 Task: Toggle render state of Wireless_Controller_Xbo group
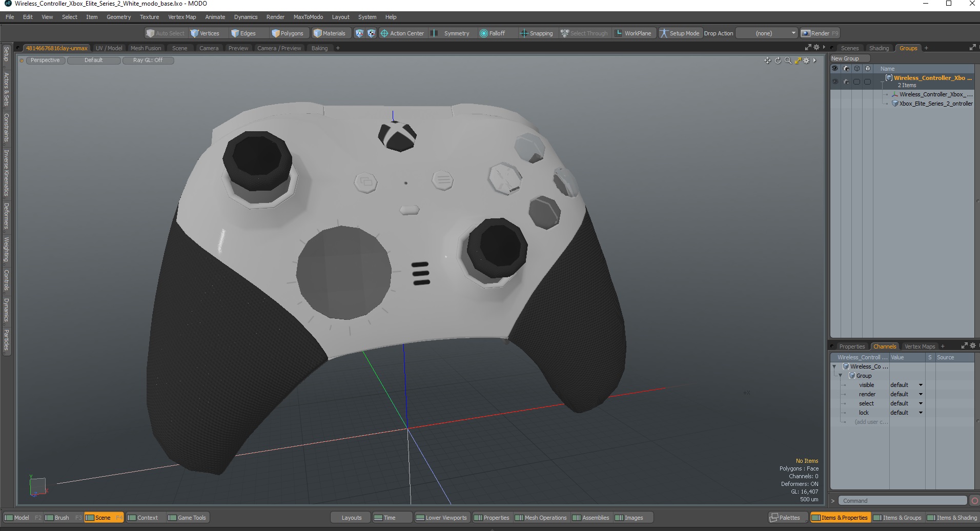coord(846,81)
